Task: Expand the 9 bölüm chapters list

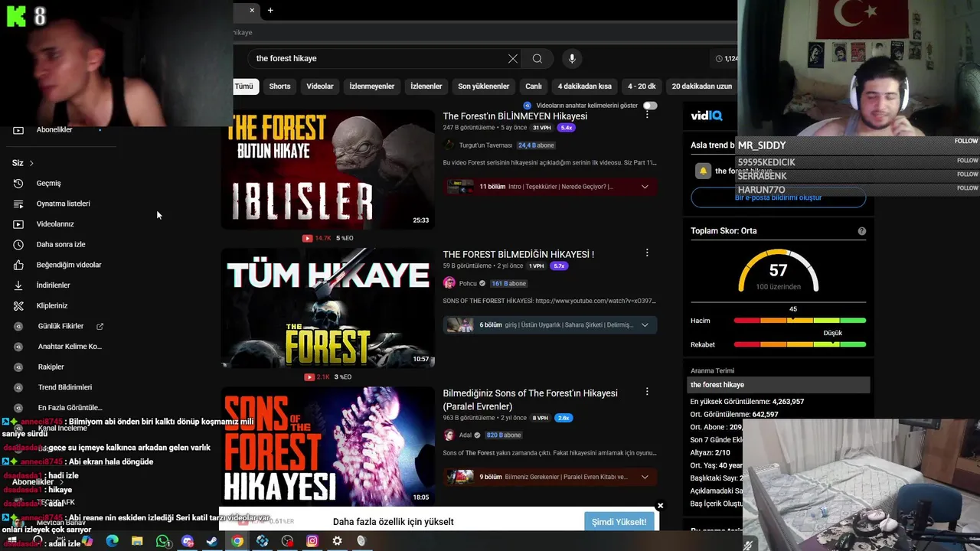Action: (645, 477)
